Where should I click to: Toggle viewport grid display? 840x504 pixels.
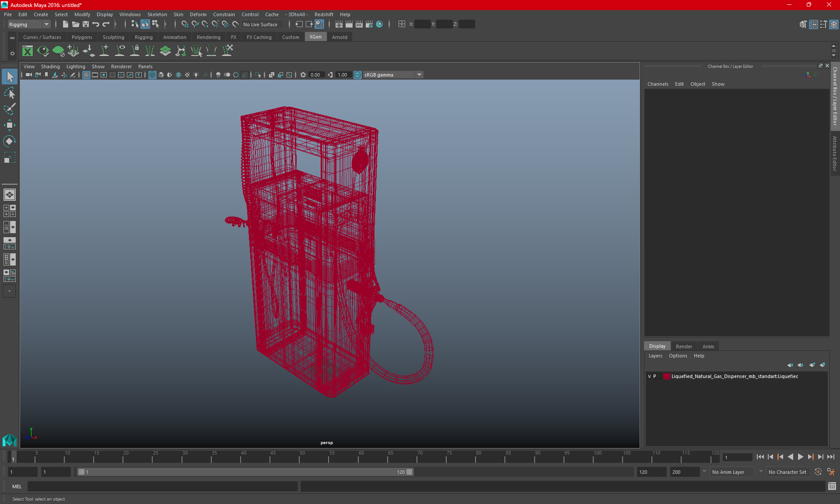pos(86,75)
